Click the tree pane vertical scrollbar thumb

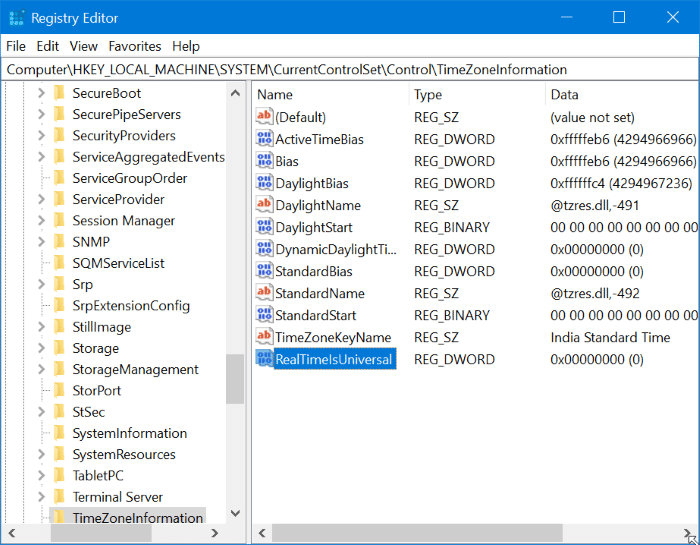[235, 379]
